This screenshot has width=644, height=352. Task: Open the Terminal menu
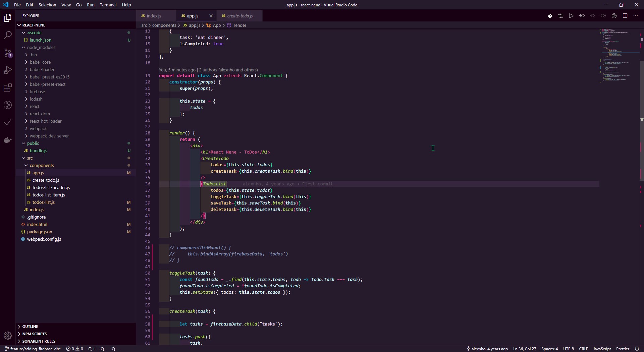tap(108, 5)
